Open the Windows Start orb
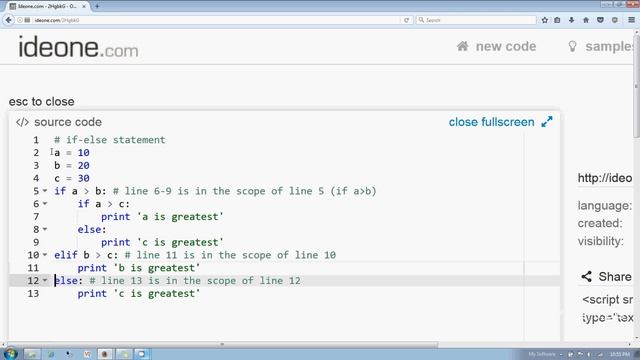 tap(10, 353)
